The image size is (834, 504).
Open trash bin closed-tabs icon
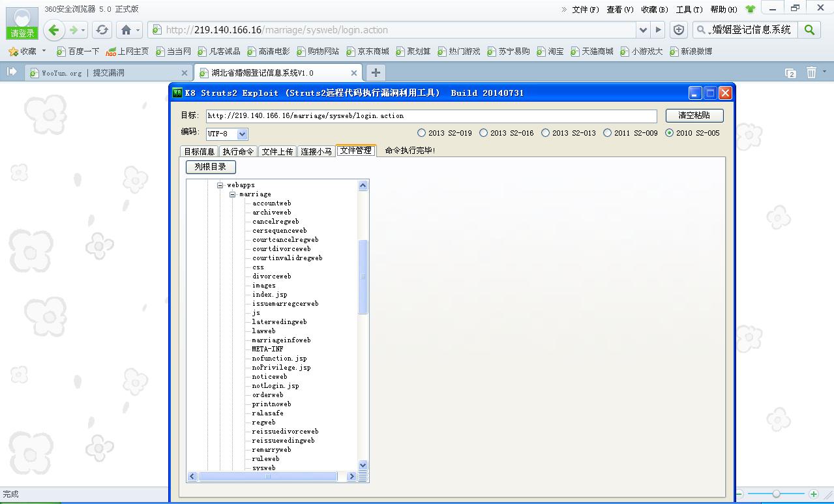pyautogui.click(x=811, y=72)
